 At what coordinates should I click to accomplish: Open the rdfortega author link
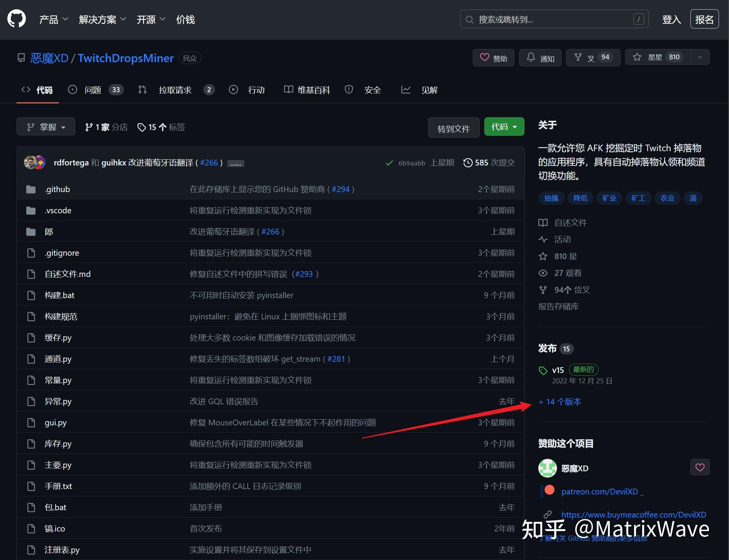(x=71, y=163)
